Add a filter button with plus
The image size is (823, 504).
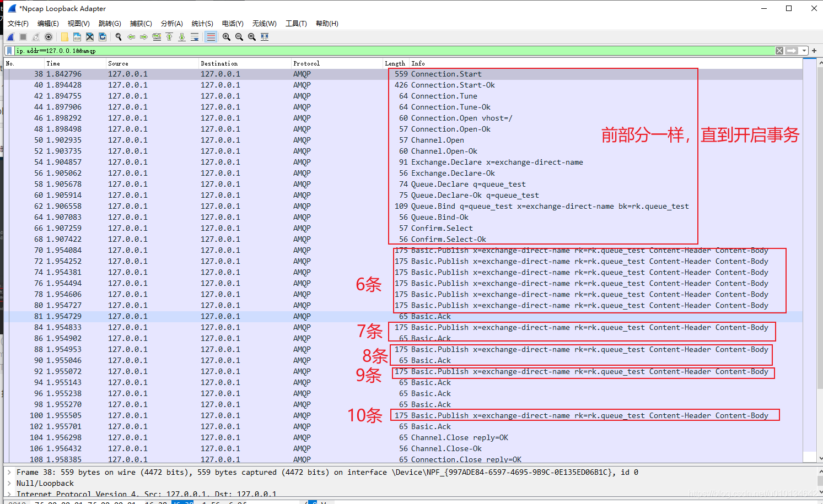(x=814, y=51)
